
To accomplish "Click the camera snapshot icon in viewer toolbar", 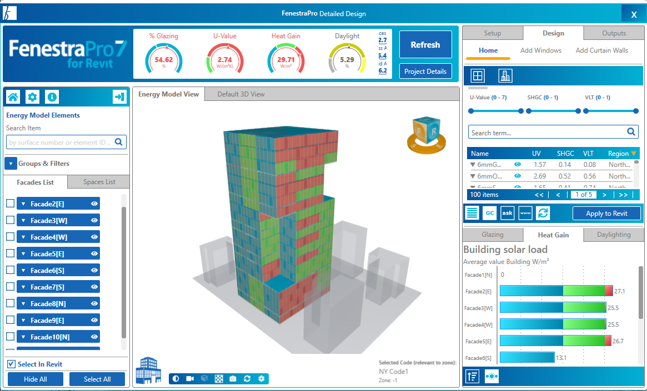I will point(233,379).
